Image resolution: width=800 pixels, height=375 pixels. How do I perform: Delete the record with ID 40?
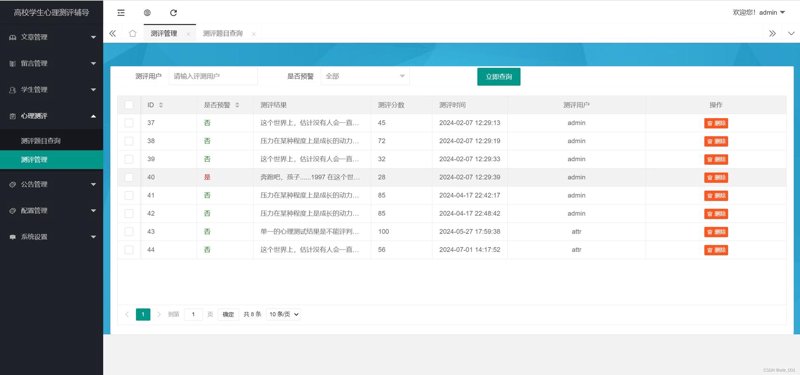click(x=716, y=178)
